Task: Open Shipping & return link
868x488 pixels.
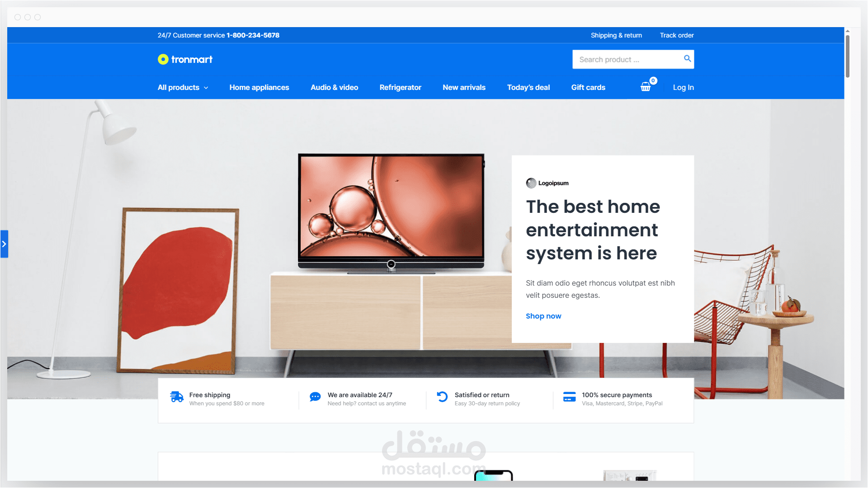Action: pyautogui.click(x=616, y=35)
